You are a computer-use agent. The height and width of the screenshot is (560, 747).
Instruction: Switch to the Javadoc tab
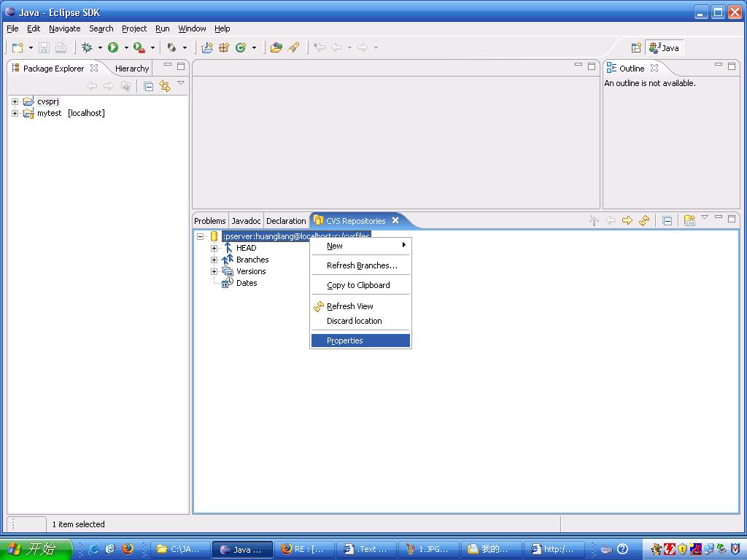point(246,221)
